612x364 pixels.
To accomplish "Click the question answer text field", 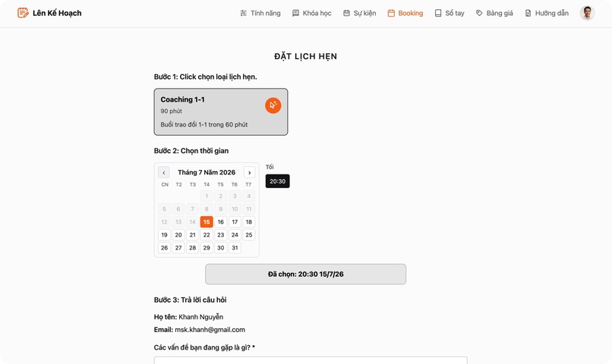I will 311,360.
